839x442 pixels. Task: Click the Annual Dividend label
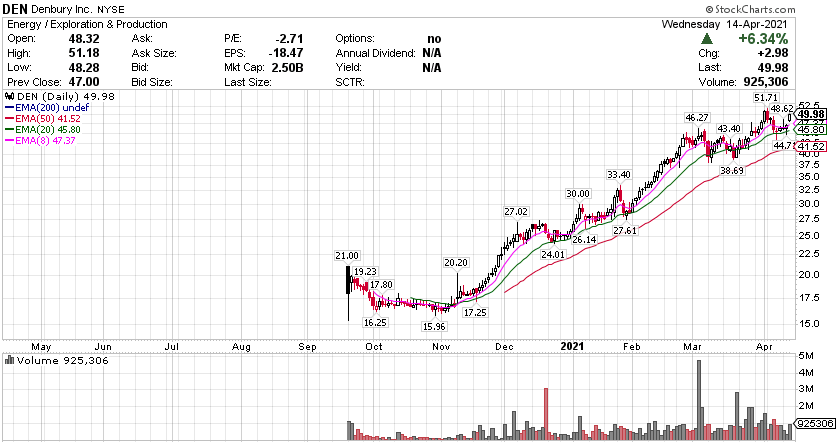click(x=376, y=53)
